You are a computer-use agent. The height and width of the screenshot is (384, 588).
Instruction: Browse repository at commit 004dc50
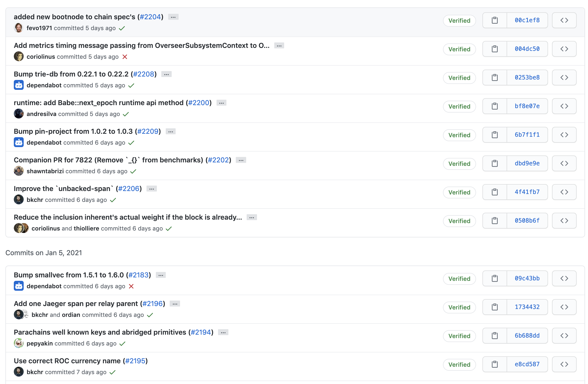564,49
